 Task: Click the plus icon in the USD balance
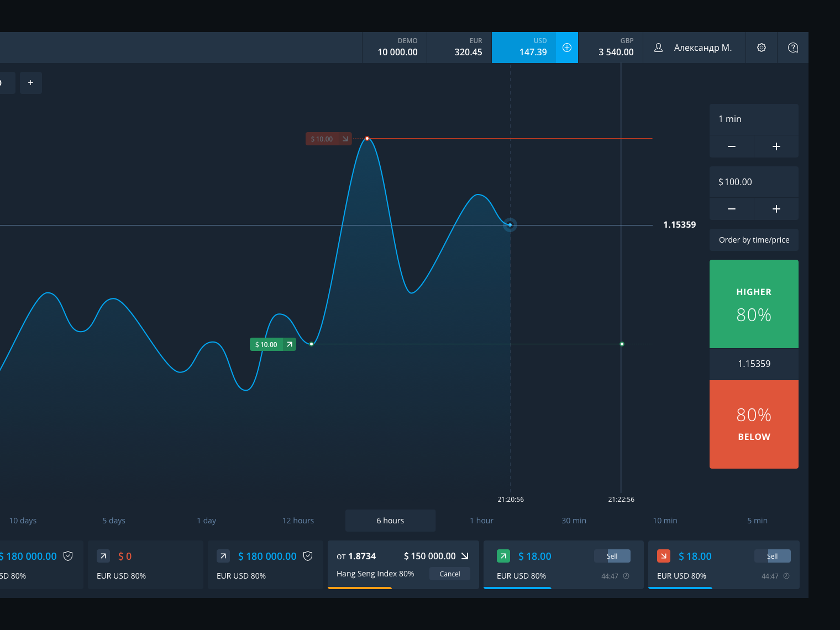[566, 48]
